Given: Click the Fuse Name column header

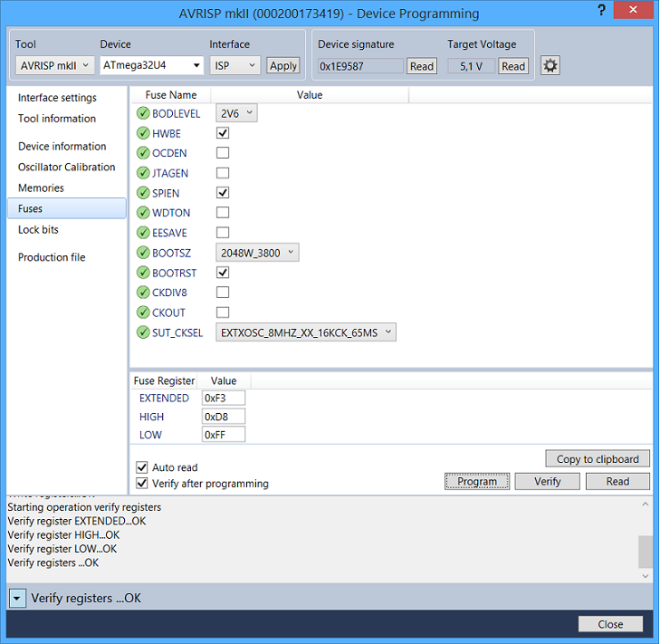Looking at the screenshot, I should (x=171, y=95).
